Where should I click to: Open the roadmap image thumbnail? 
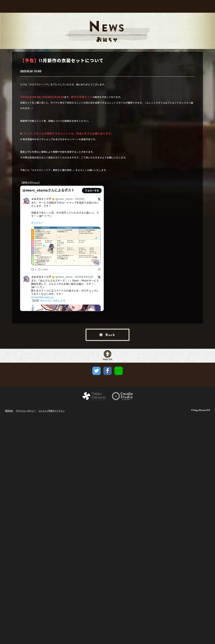(66, 246)
